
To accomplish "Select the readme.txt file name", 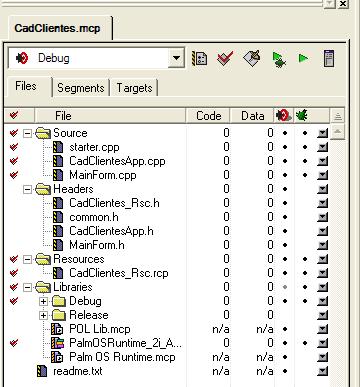I will 78,371.
